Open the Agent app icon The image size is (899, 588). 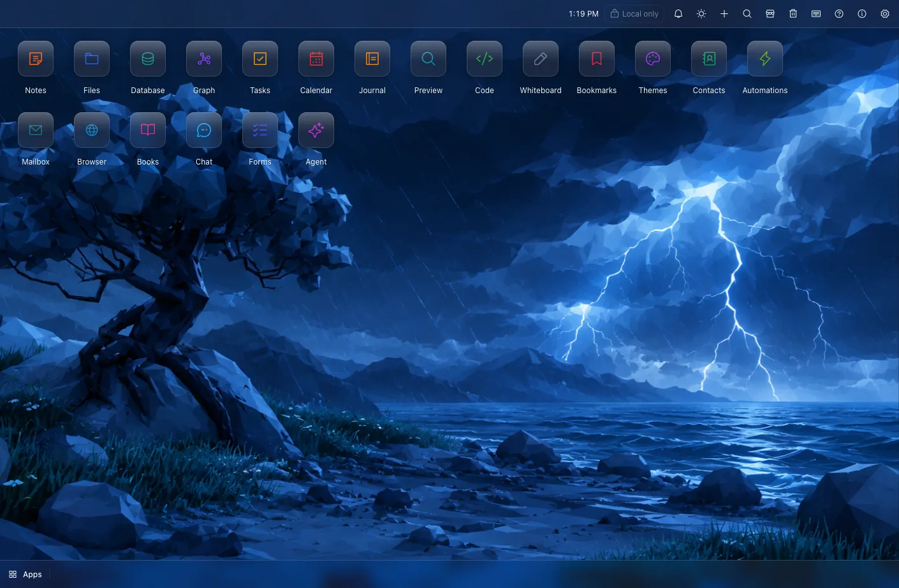(x=316, y=130)
